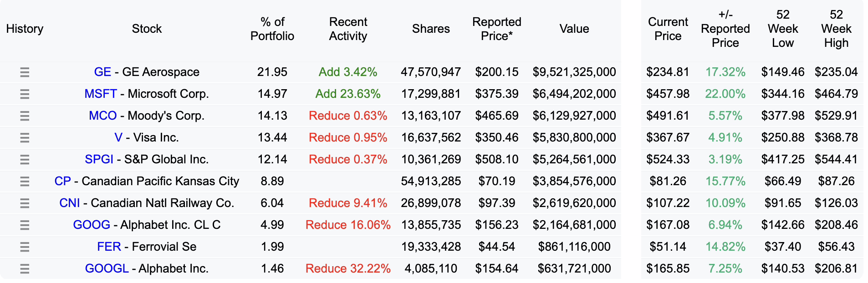Click the $51.14 current price

tap(668, 247)
